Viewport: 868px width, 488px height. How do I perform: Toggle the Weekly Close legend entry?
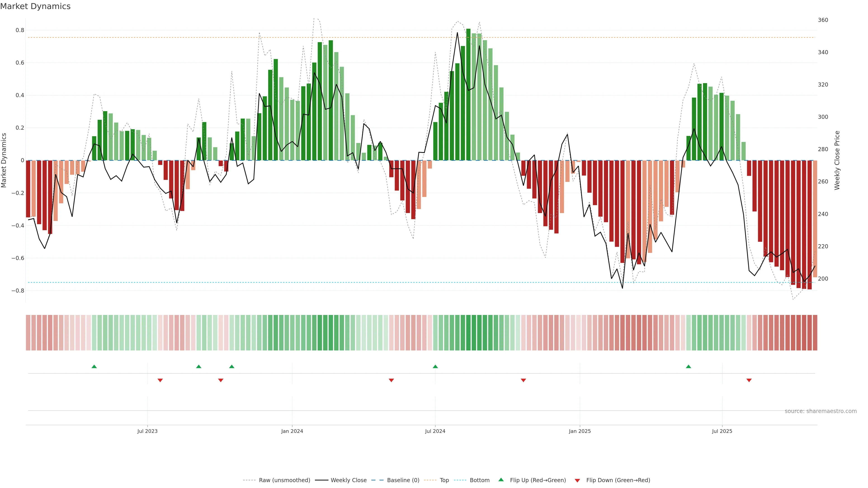pos(348,480)
